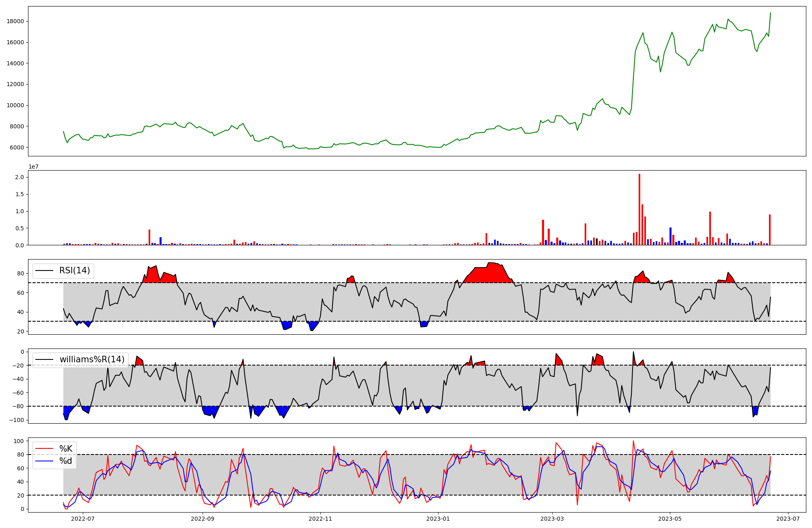Click the 18000 price axis label
Screen dimensions: 812x528
(15, 21)
